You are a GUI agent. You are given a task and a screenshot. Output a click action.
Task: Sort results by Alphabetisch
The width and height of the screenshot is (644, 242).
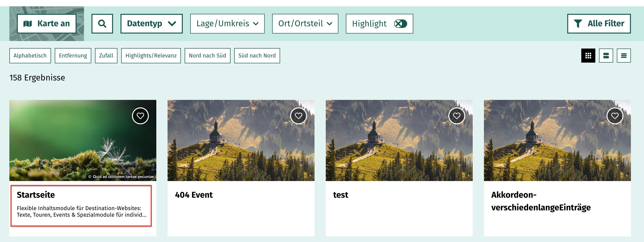30,56
